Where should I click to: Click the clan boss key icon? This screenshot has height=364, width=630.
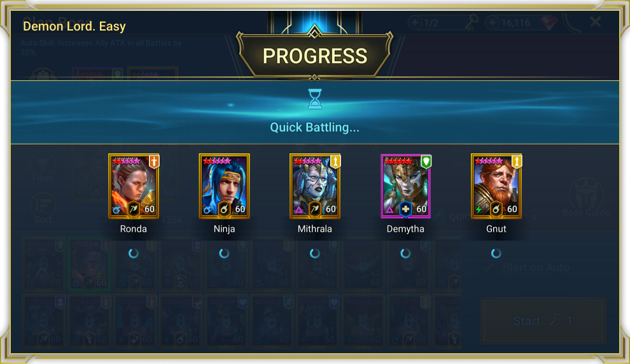click(x=472, y=22)
